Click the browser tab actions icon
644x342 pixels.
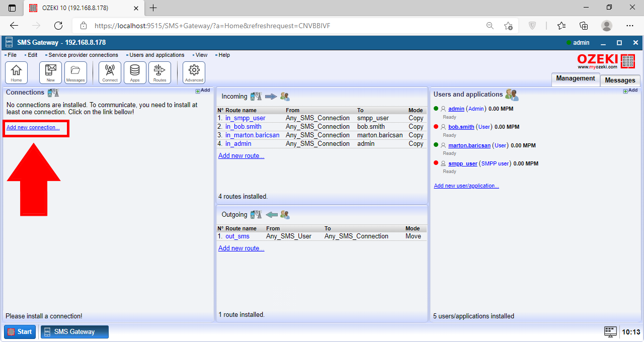click(12, 8)
